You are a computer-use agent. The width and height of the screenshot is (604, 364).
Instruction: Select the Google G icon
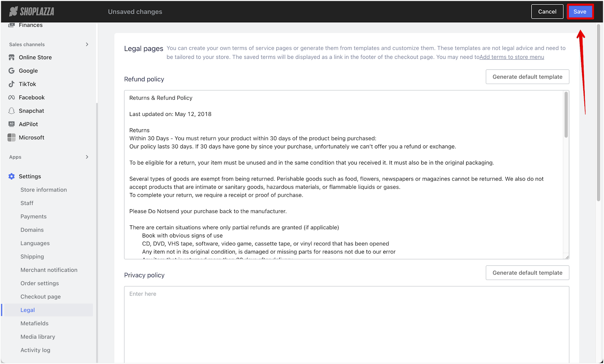click(12, 71)
